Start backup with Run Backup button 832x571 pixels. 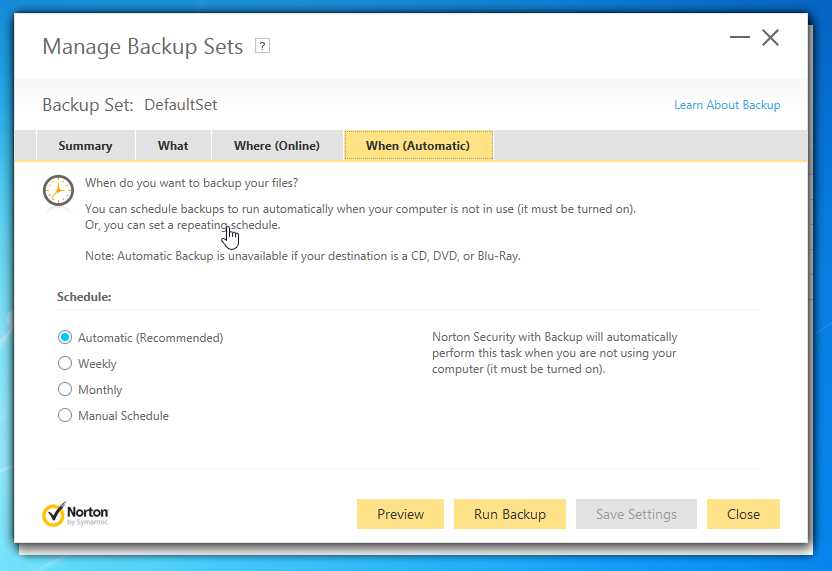pos(510,514)
